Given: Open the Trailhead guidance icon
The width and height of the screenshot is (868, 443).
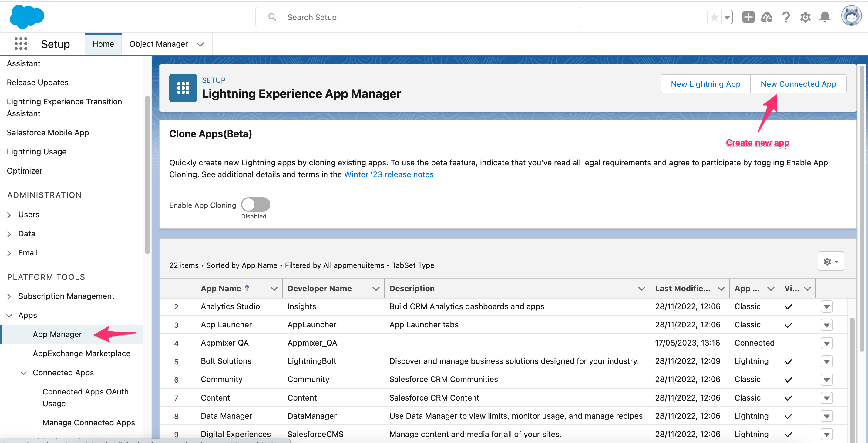Looking at the screenshot, I should tap(767, 17).
